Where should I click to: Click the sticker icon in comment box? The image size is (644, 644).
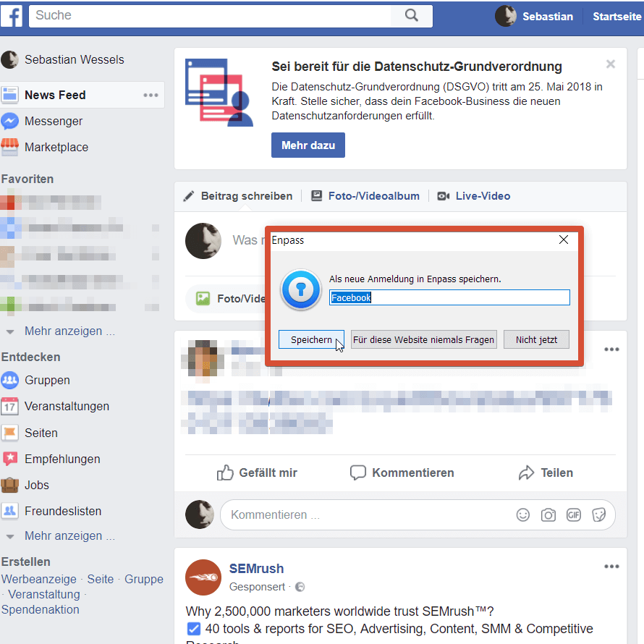coord(599,514)
